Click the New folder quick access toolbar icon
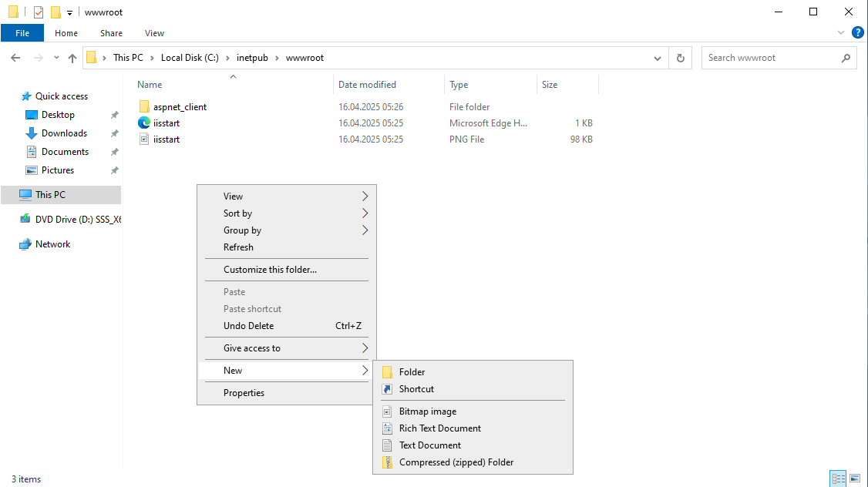The image size is (868, 487). click(56, 12)
